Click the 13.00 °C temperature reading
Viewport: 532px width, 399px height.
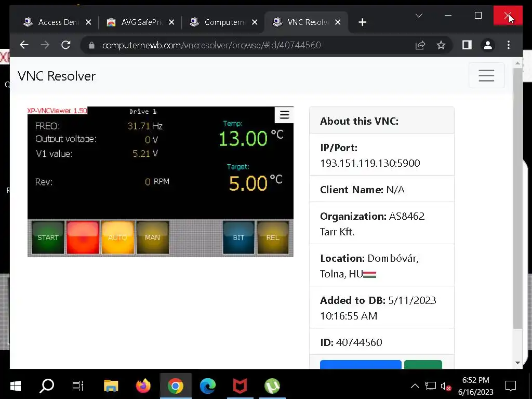251,138
